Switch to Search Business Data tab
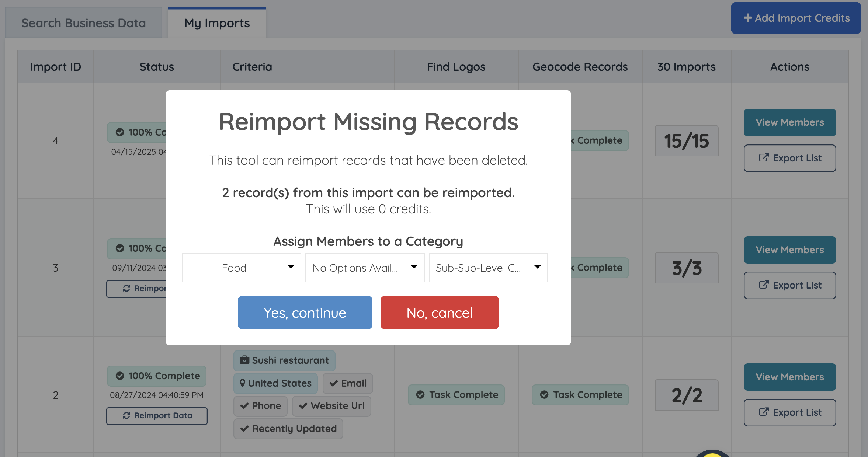The height and width of the screenshot is (457, 868). [84, 23]
